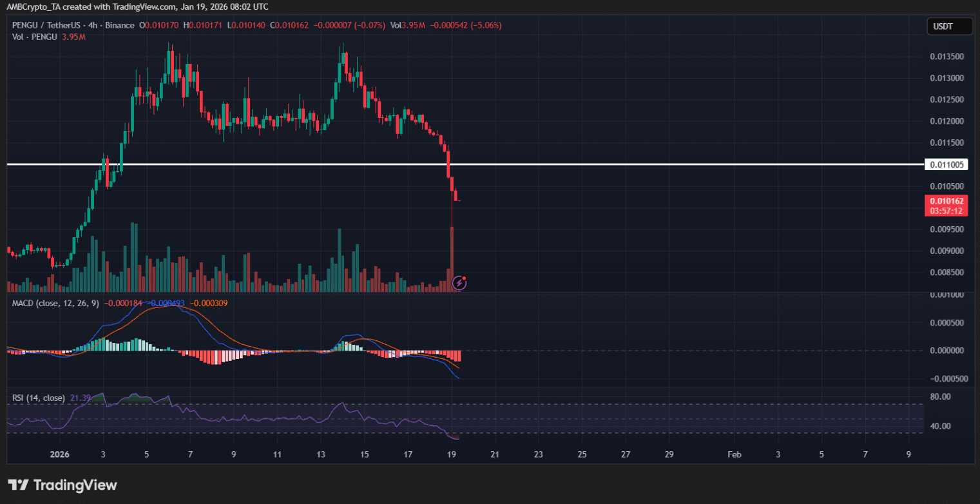Screen dimensions: 980x504
Task: Click the 0.000000 level on MACD scale
Action: 946,351
